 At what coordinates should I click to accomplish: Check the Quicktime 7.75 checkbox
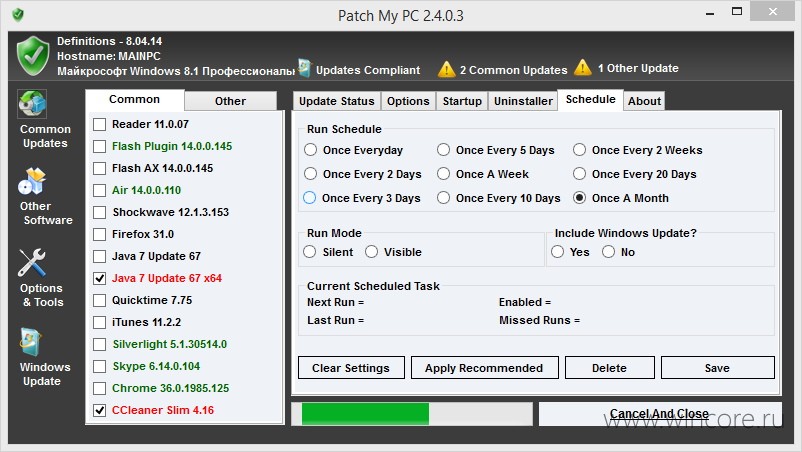click(100, 300)
